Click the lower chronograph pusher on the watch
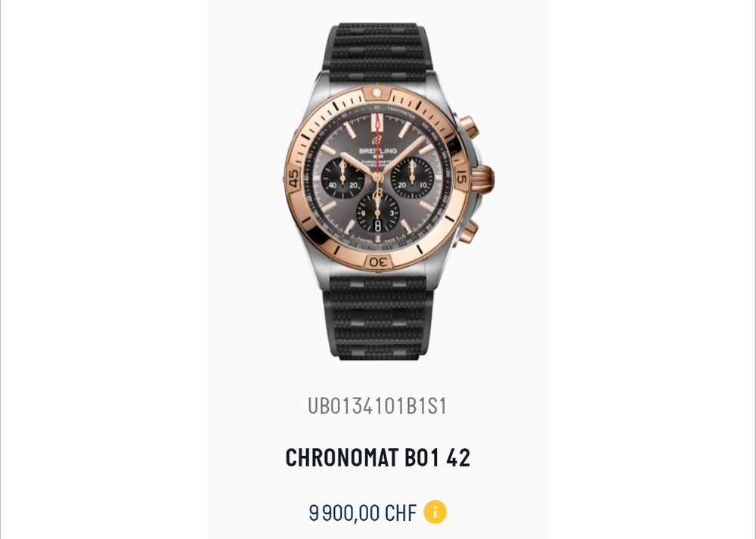756x539 pixels. 468,231
